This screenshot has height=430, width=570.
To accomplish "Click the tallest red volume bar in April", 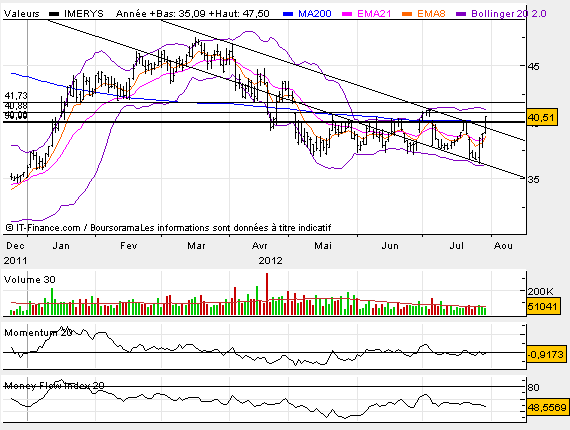I will pos(267,294).
